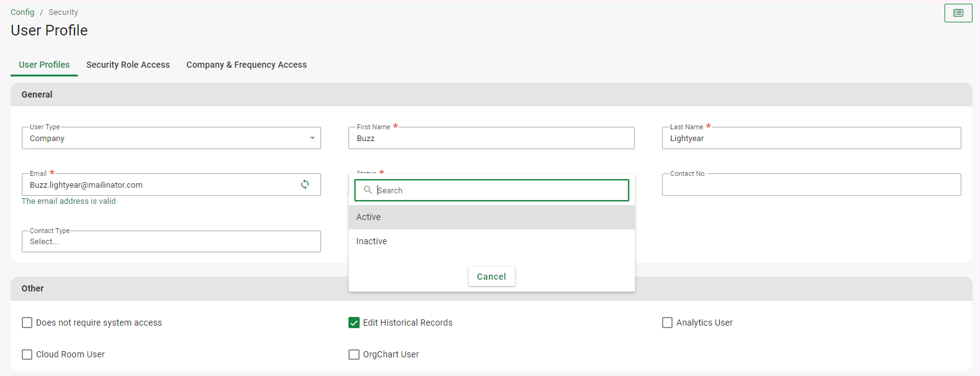Click the refresh icon in Email field

305,185
